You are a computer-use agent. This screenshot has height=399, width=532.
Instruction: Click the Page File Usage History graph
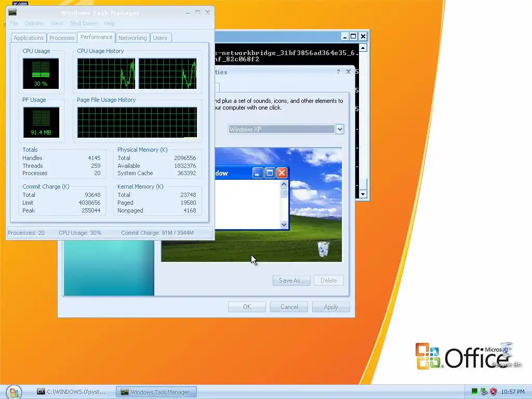point(137,123)
